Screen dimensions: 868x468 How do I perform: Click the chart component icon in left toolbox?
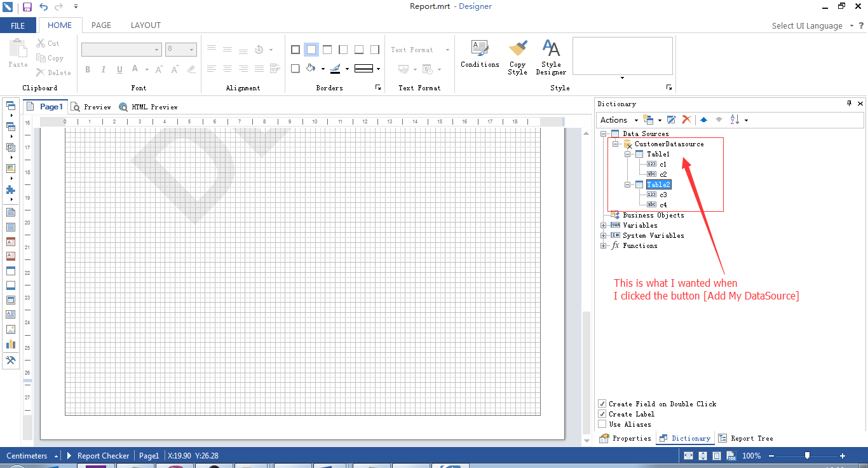(10, 344)
